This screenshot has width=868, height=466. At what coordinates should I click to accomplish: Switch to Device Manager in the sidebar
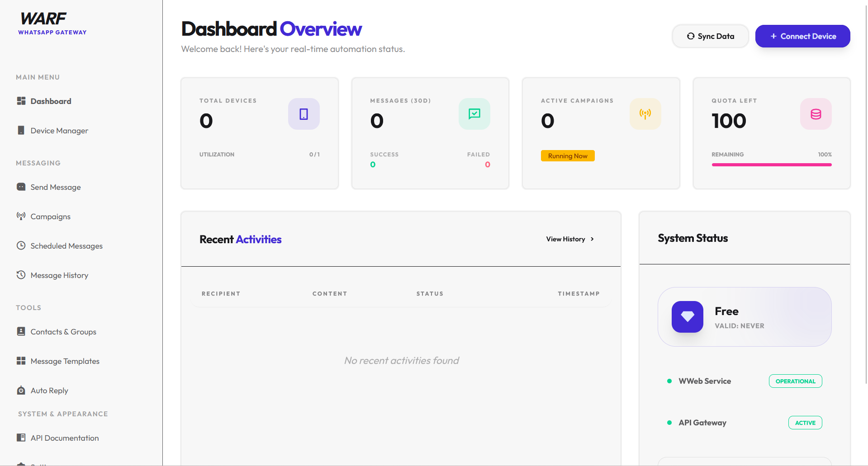tap(59, 130)
